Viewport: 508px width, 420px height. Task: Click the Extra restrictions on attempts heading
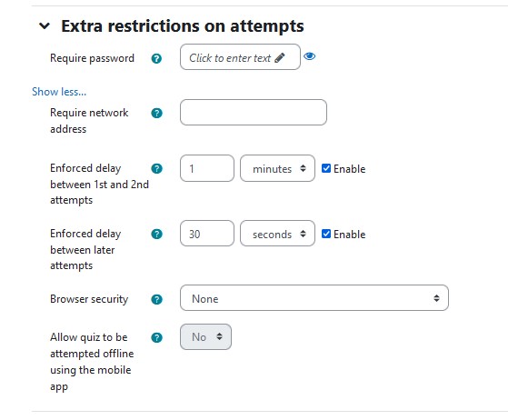coord(183,26)
